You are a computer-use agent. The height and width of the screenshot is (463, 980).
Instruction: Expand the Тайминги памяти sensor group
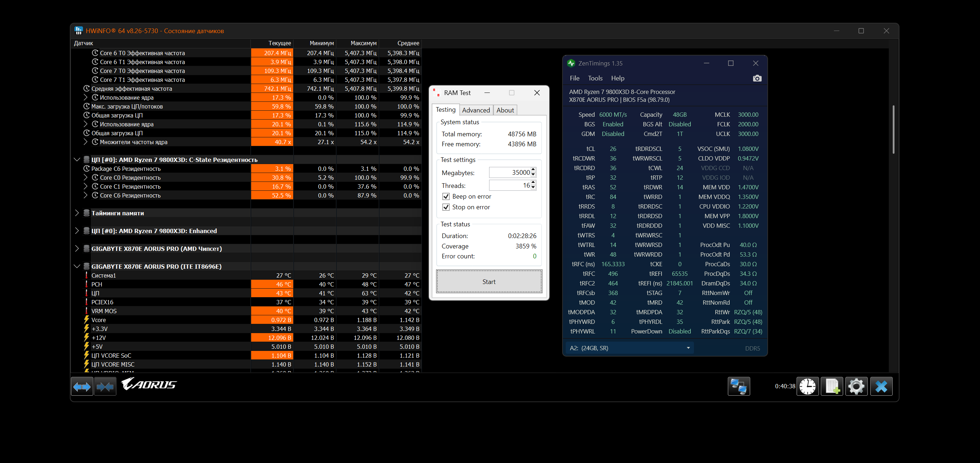click(77, 213)
